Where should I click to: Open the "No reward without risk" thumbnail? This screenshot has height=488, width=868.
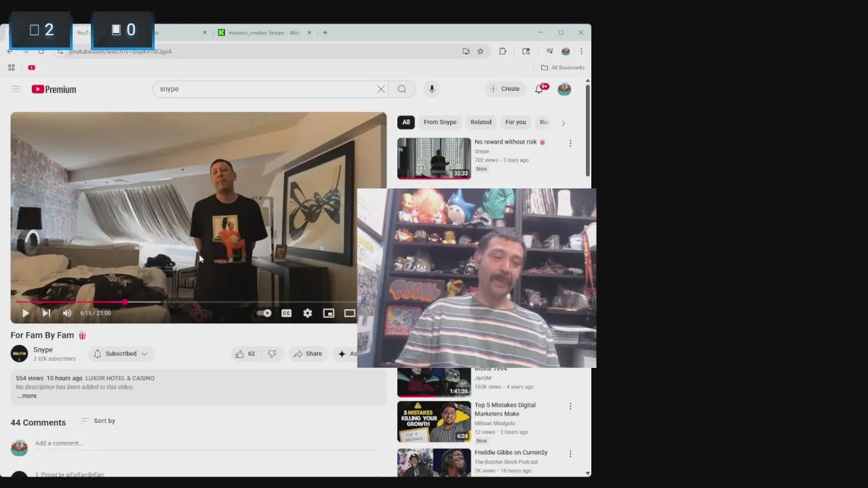pos(434,159)
